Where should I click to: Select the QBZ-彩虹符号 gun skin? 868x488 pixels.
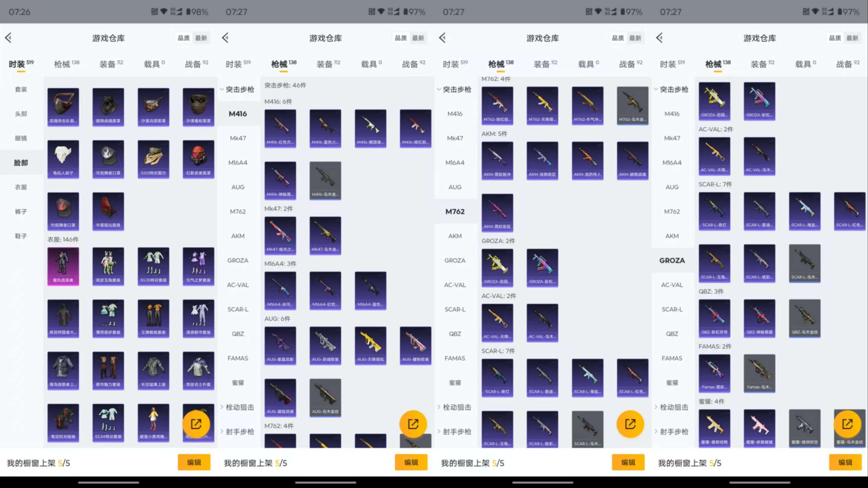click(714, 318)
